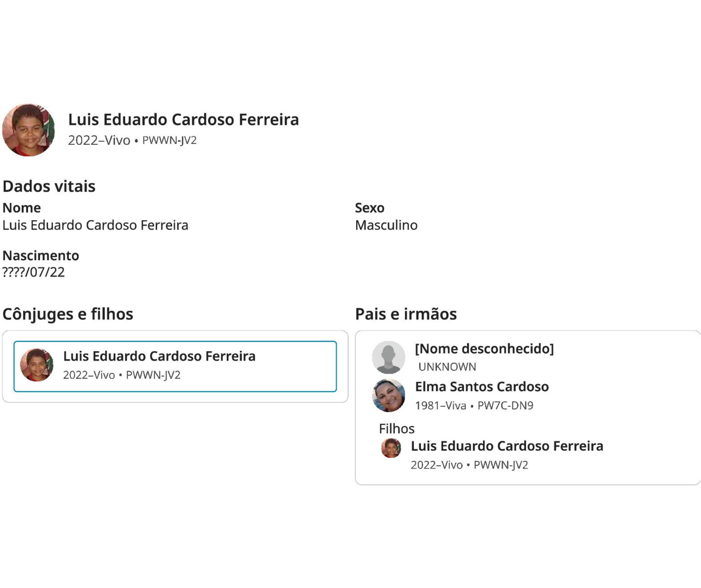This screenshot has width=701, height=588.
Task: Select the name value under the Nome label
Action: [x=95, y=225]
